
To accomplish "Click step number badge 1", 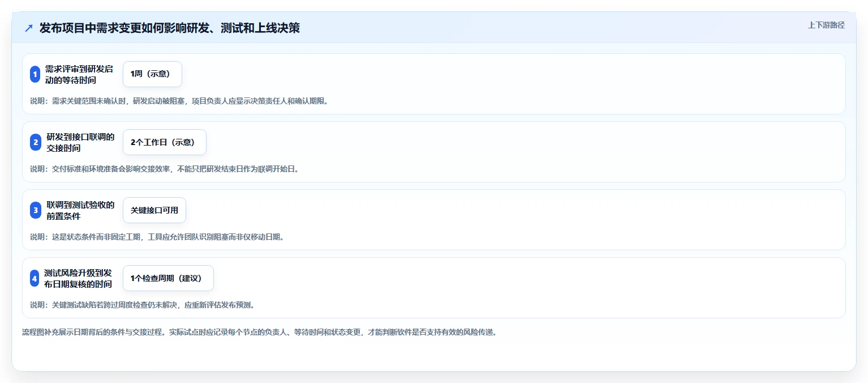I will [35, 74].
